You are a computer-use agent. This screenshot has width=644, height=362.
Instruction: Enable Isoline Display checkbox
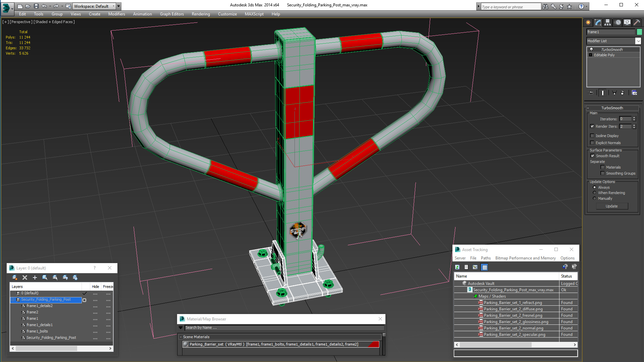[592, 136]
